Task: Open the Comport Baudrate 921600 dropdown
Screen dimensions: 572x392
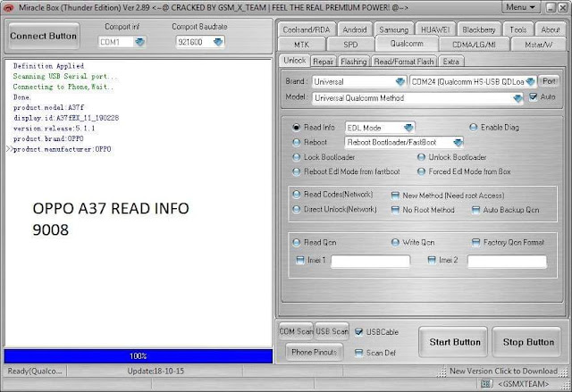Action: [218, 42]
